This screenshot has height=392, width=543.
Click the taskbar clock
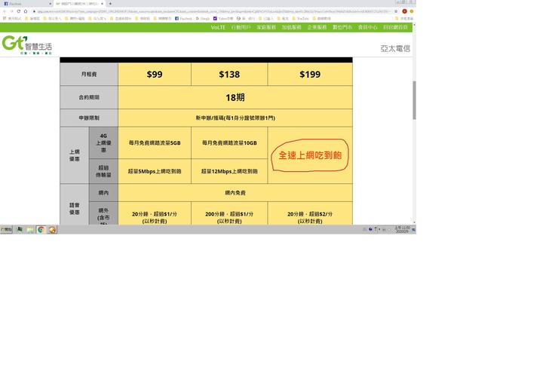402,230
